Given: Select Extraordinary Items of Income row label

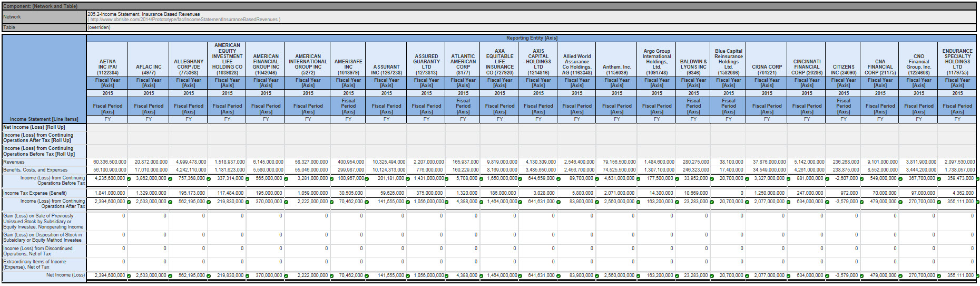Looking at the screenshot, I should pos(44,264).
